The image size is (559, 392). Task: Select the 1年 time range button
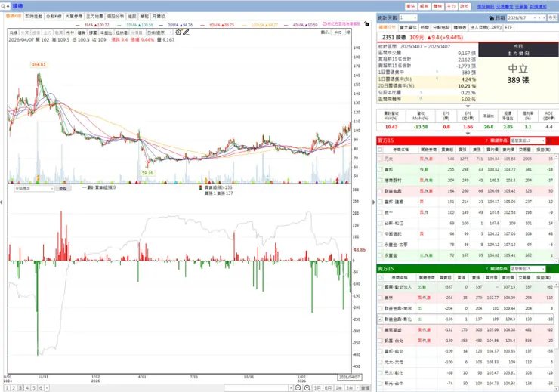coord(338,388)
